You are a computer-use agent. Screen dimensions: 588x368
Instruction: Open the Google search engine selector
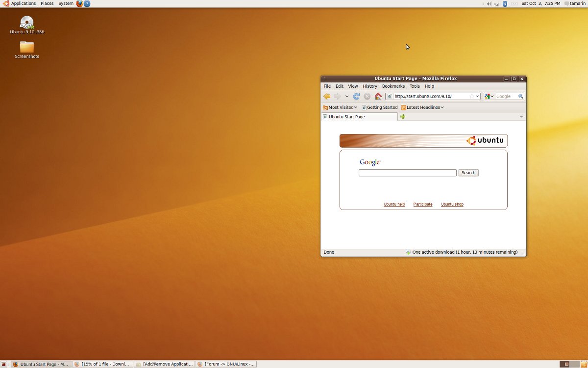click(x=489, y=96)
